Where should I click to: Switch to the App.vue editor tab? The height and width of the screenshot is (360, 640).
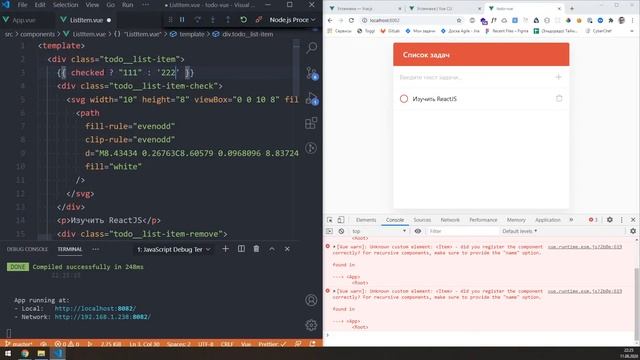24,20
